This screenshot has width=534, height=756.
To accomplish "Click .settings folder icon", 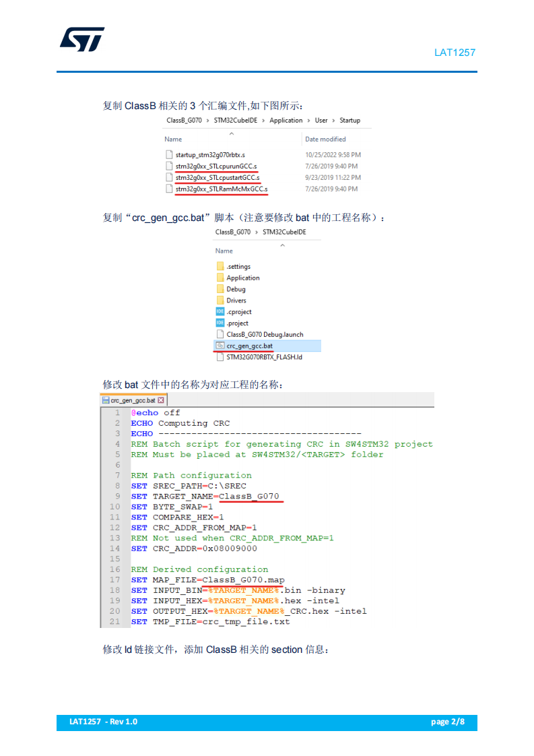I will 220,266.
